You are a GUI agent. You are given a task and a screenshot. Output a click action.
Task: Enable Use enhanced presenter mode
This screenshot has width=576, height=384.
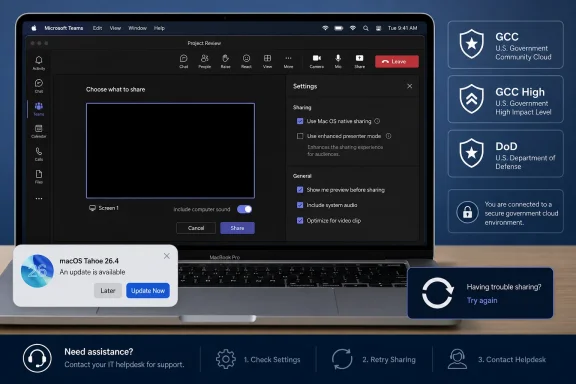[x=300, y=136]
